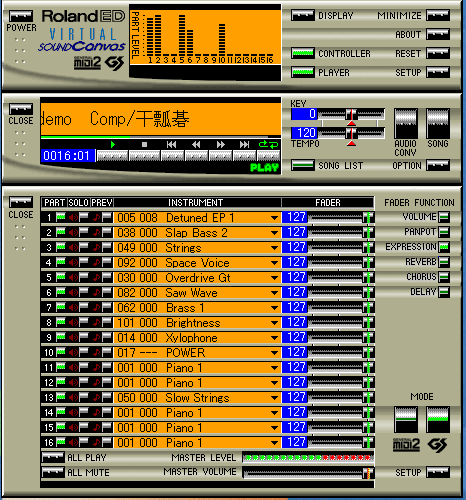Open instrument dropdown for Brightness

click(274, 323)
